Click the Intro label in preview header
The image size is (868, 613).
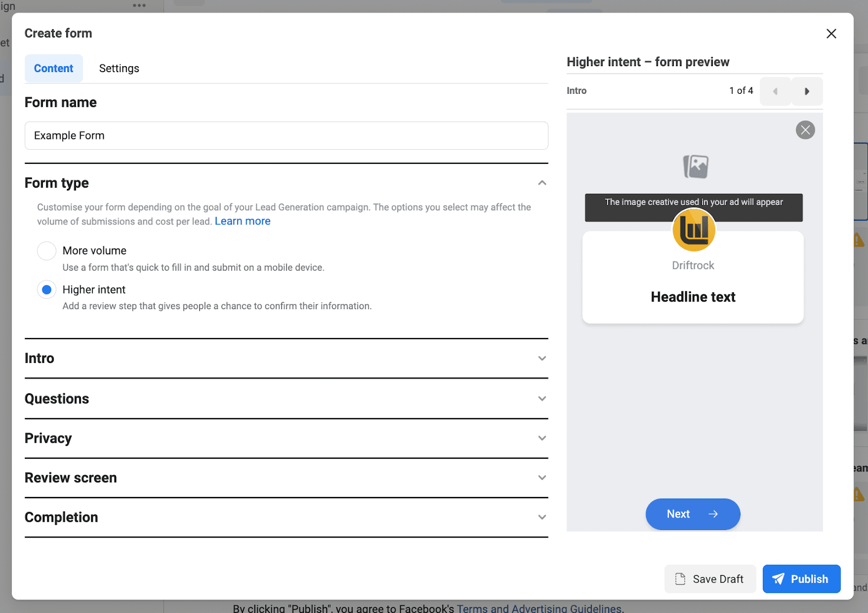coord(577,91)
